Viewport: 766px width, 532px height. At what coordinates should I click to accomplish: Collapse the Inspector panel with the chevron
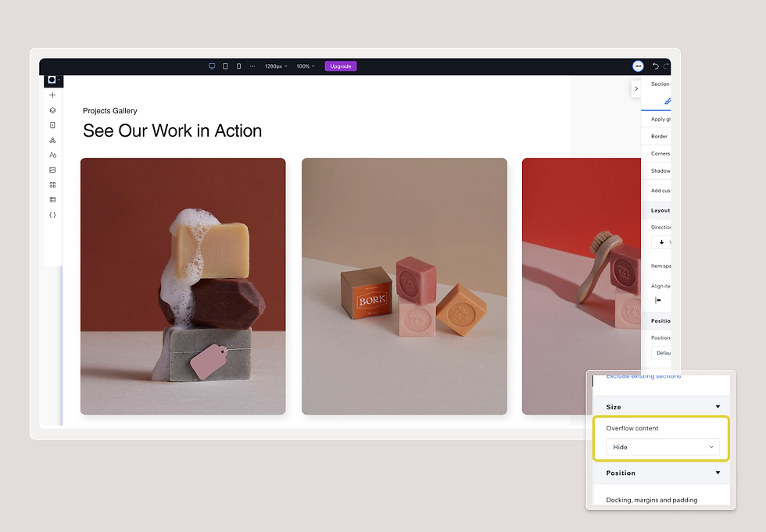(x=636, y=89)
